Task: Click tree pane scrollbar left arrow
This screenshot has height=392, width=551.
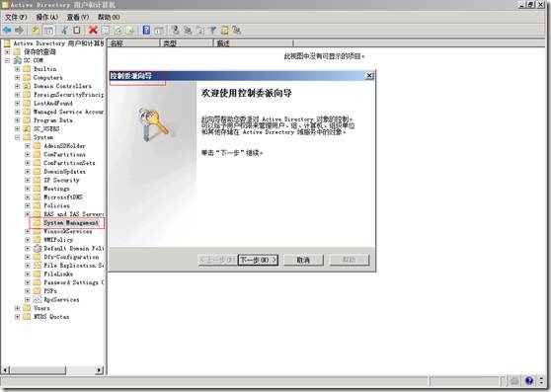Action: tap(6, 370)
